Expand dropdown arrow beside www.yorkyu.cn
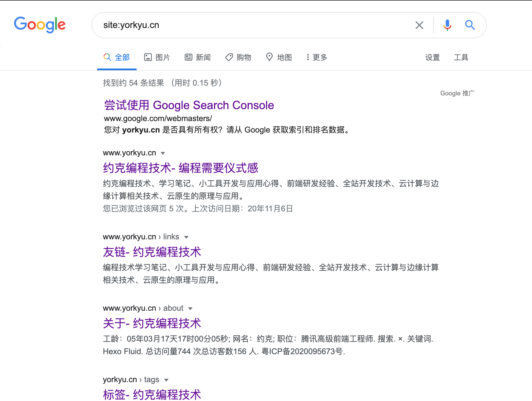 (x=163, y=153)
